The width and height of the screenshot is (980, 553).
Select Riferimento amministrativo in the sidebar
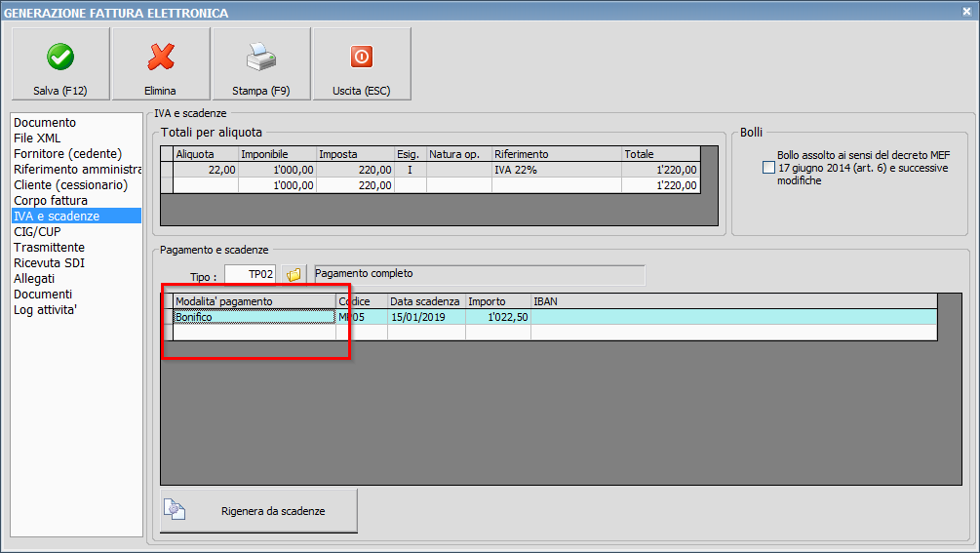tap(76, 170)
